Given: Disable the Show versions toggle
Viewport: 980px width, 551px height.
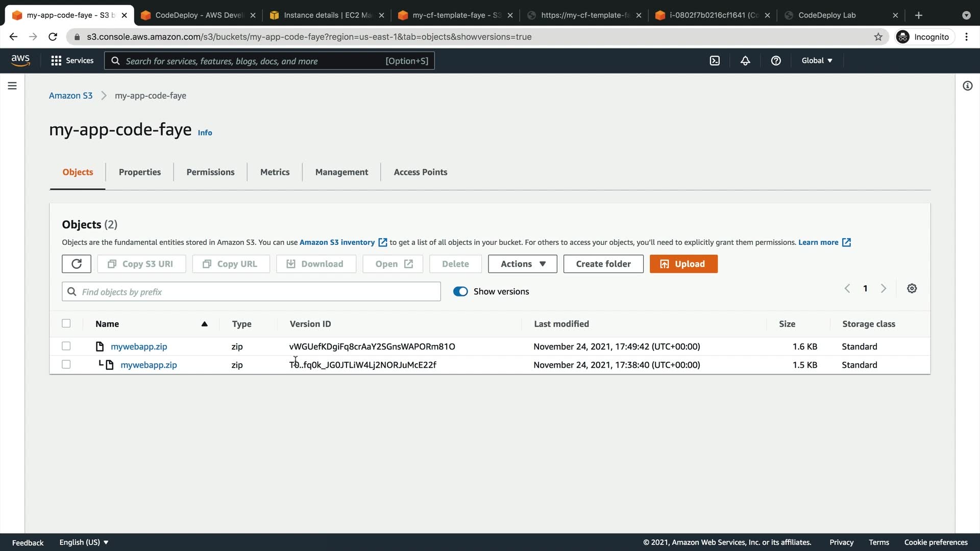Looking at the screenshot, I should pyautogui.click(x=460, y=291).
